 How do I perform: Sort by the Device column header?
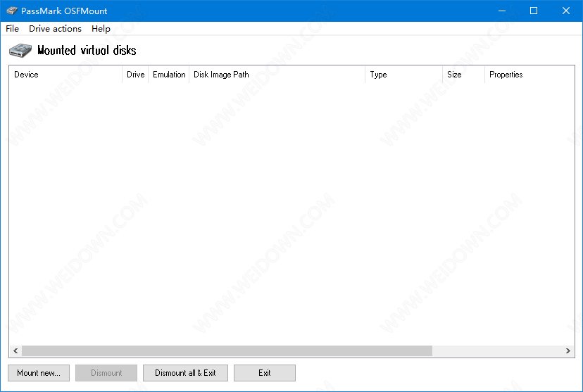click(x=65, y=75)
